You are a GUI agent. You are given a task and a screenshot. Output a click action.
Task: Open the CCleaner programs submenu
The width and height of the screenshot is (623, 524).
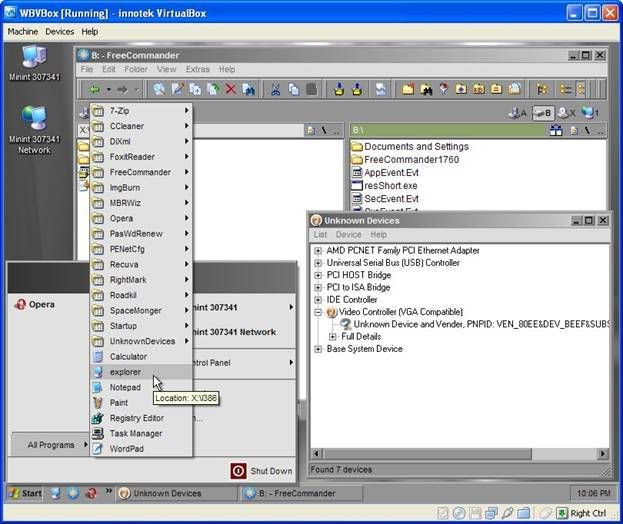141,126
